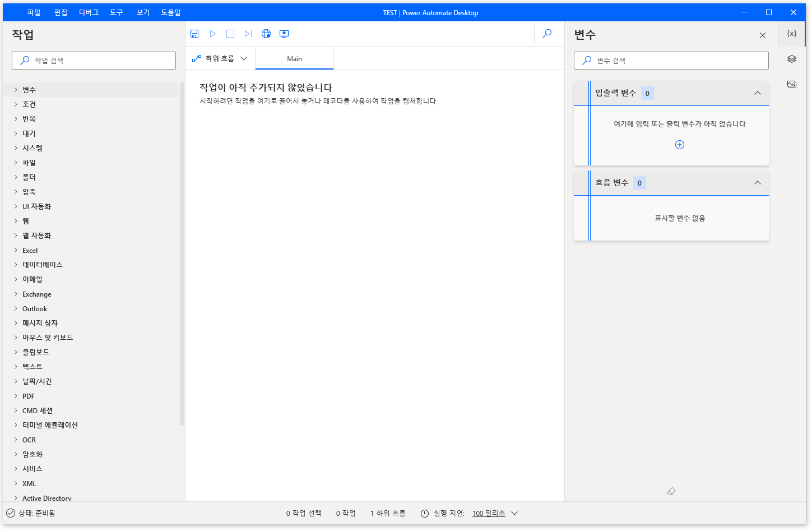Open the 디버그 menu
Image resolution: width=812 pixels, height=531 pixels.
click(x=89, y=12)
